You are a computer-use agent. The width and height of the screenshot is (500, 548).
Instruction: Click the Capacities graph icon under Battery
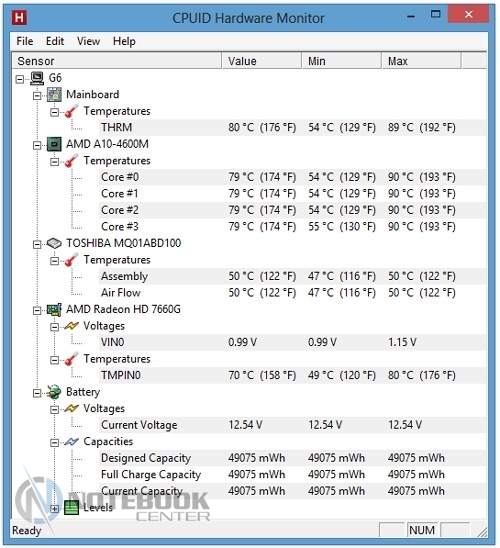pyautogui.click(x=72, y=442)
